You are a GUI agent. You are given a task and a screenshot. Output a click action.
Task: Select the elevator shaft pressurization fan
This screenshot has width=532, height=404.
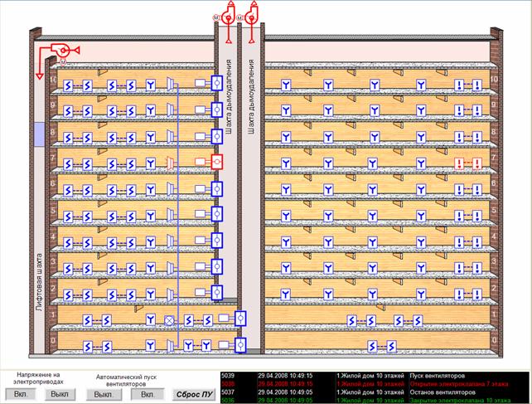click(63, 51)
